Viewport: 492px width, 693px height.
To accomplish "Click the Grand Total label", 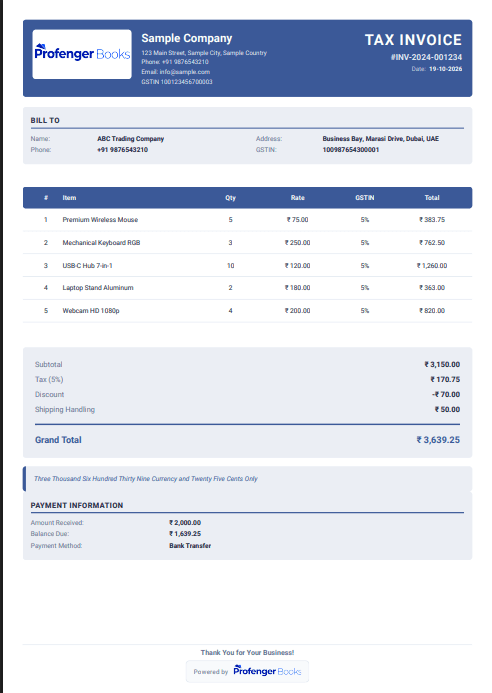I will pos(58,440).
